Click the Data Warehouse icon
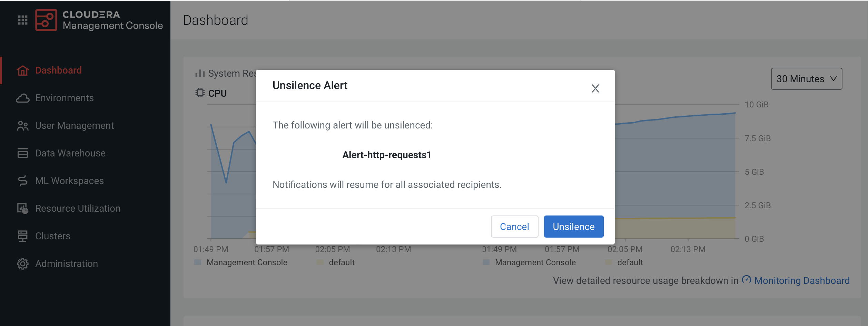Screen dimensions: 868x326 tap(22, 153)
